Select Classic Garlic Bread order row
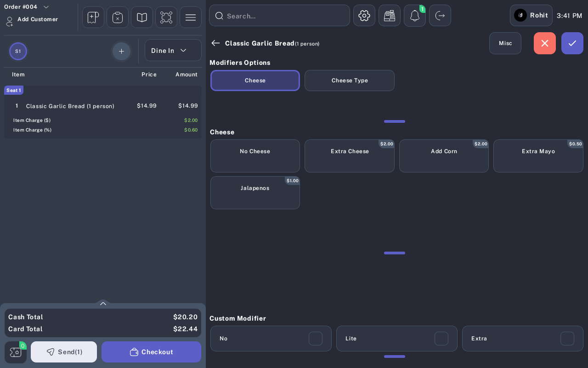Viewport: 588px width, 368px height. tap(103, 106)
